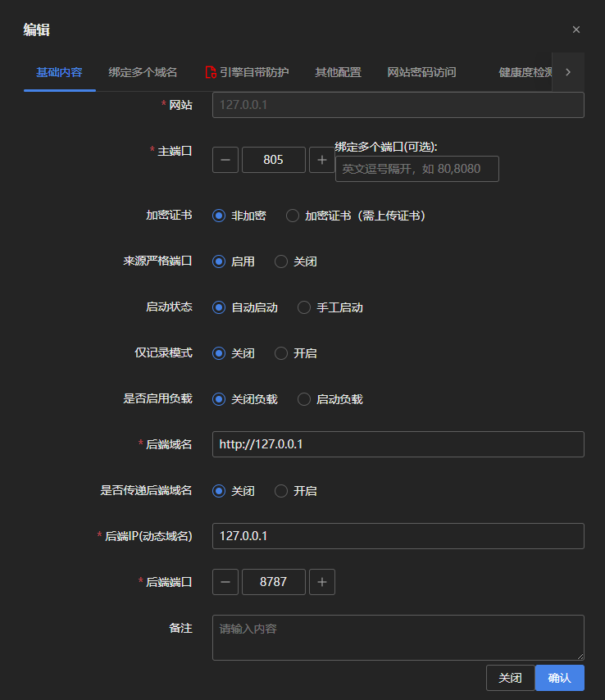Increase the main port value with plus

point(321,160)
